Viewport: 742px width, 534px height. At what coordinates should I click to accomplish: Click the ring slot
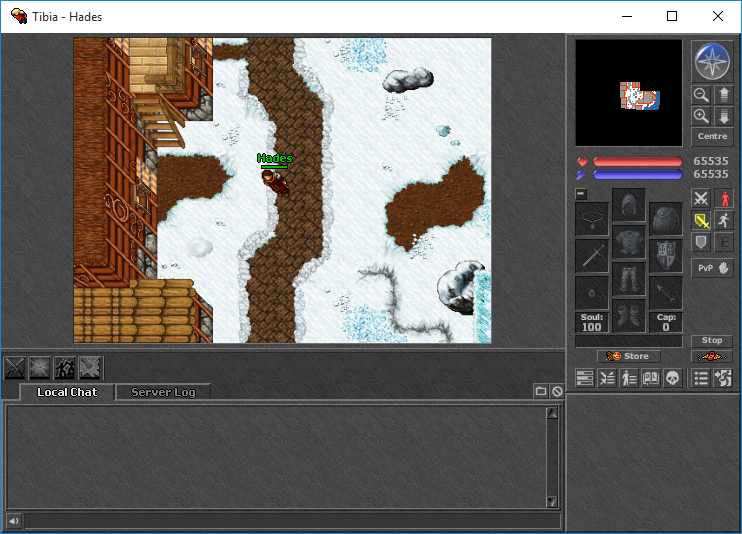pyautogui.click(x=592, y=293)
